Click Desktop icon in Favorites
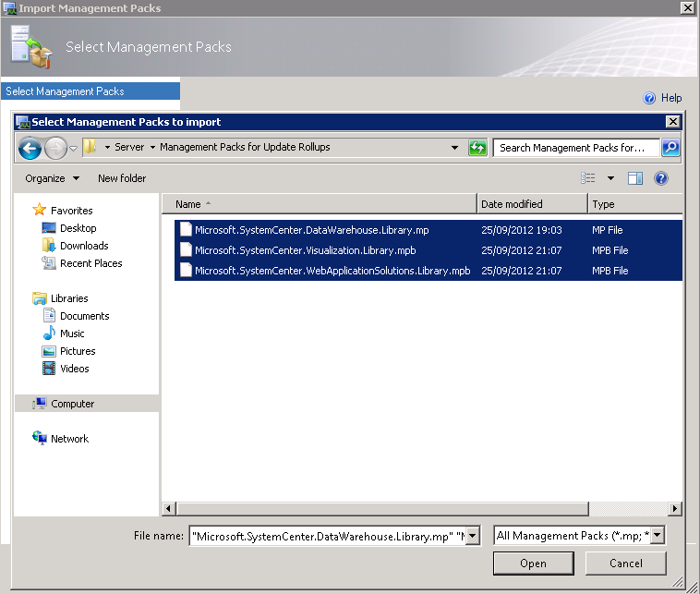The width and height of the screenshot is (700, 594). click(x=49, y=228)
